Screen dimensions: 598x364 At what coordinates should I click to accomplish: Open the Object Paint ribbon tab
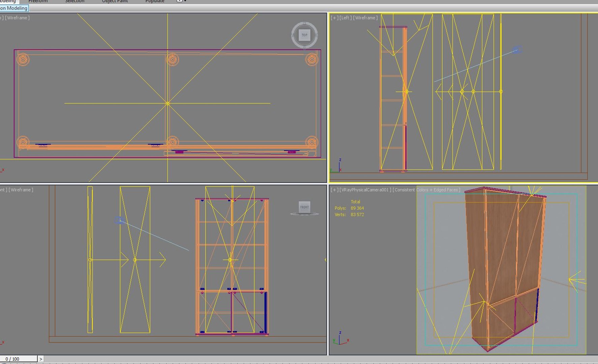coord(115,1)
